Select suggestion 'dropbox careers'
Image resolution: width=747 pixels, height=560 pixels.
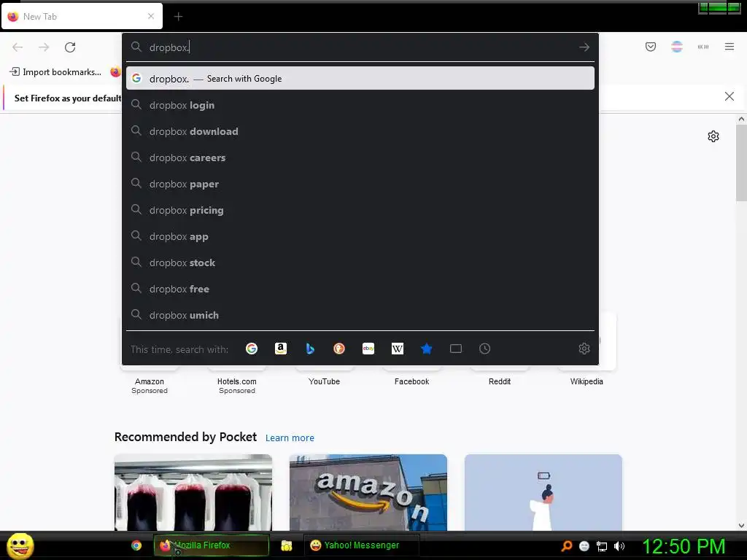coord(360,157)
